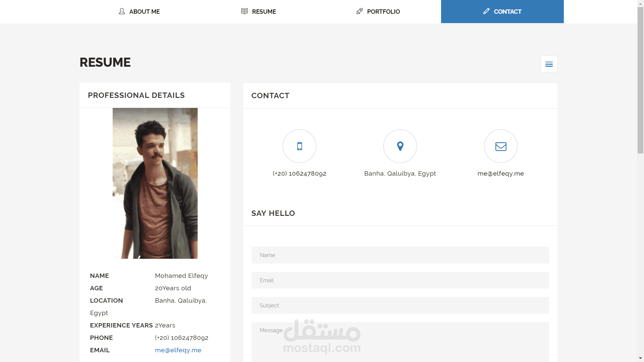Focus the Email input field

point(400,280)
